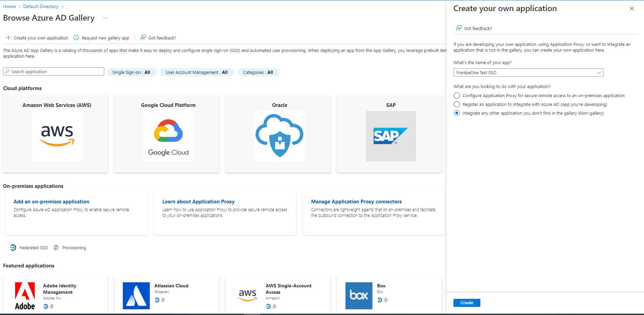Open the Single Sign-on filter dropdown
This screenshot has width=644, height=315.
click(x=132, y=72)
